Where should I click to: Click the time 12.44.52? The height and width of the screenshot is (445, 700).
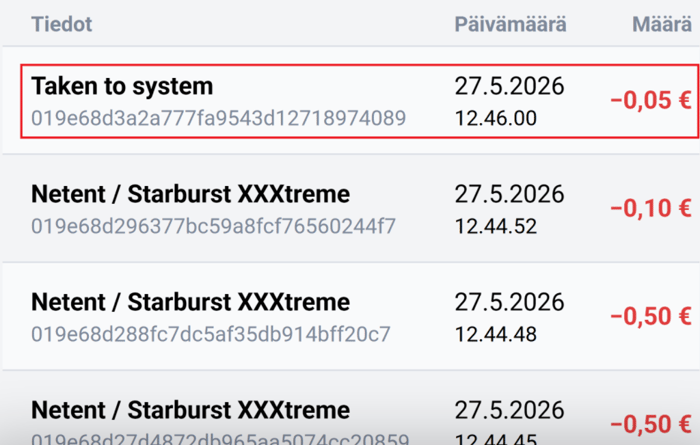[496, 226]
